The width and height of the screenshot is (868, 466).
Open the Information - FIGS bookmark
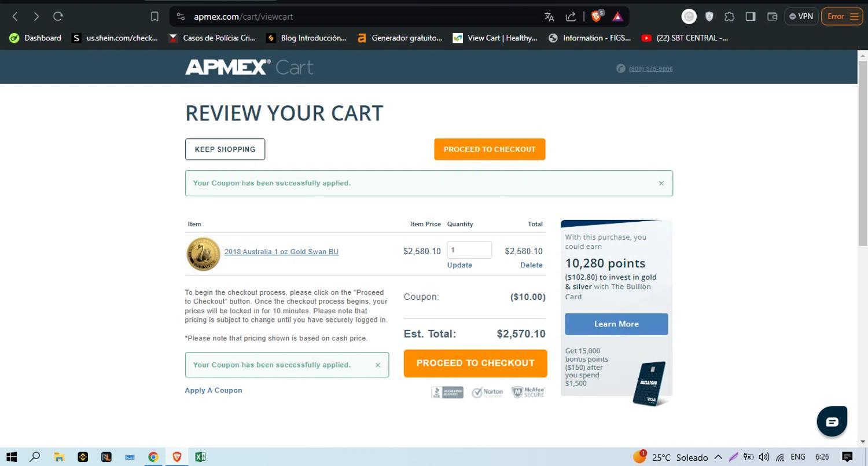point(589,38)
